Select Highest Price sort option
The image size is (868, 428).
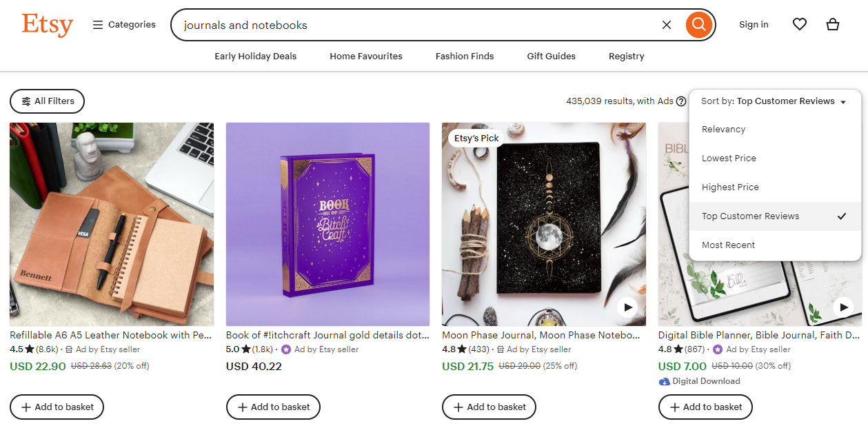tap(730, 187)
